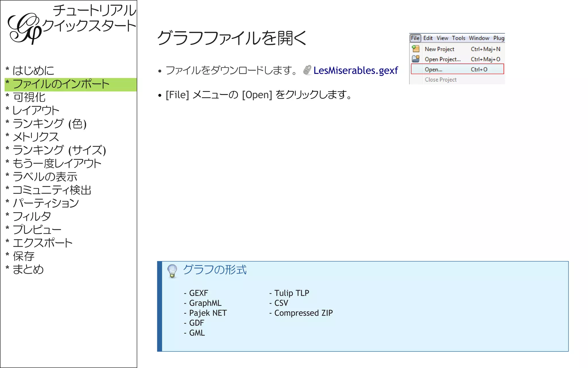
Task: Navigate to コミュニティ検出 section
Action: 52,190
